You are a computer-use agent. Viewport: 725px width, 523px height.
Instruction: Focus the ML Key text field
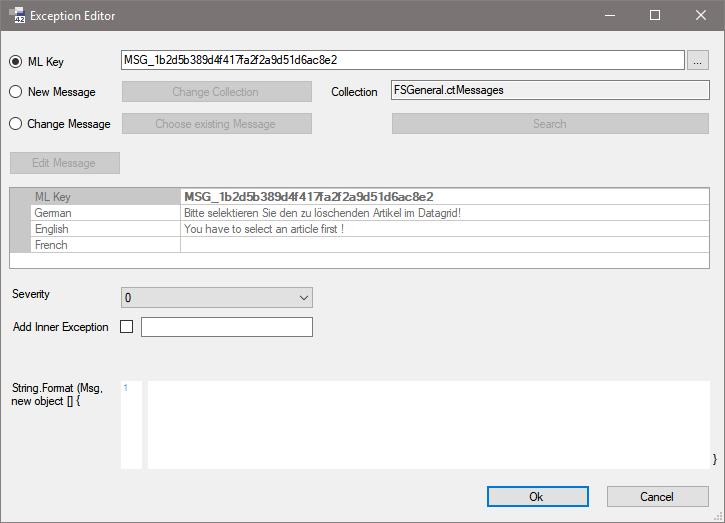(403, 60)
